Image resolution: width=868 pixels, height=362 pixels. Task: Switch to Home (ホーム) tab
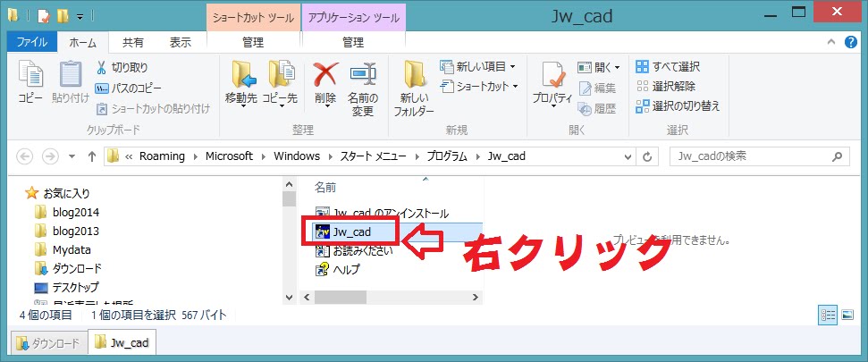pyautogui.click(x=83, y=43)
